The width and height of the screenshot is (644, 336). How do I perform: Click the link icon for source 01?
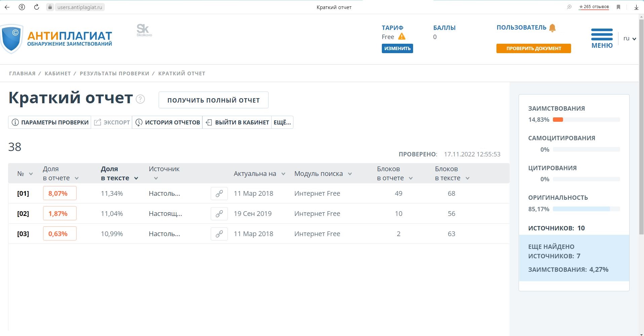(219, 194)
